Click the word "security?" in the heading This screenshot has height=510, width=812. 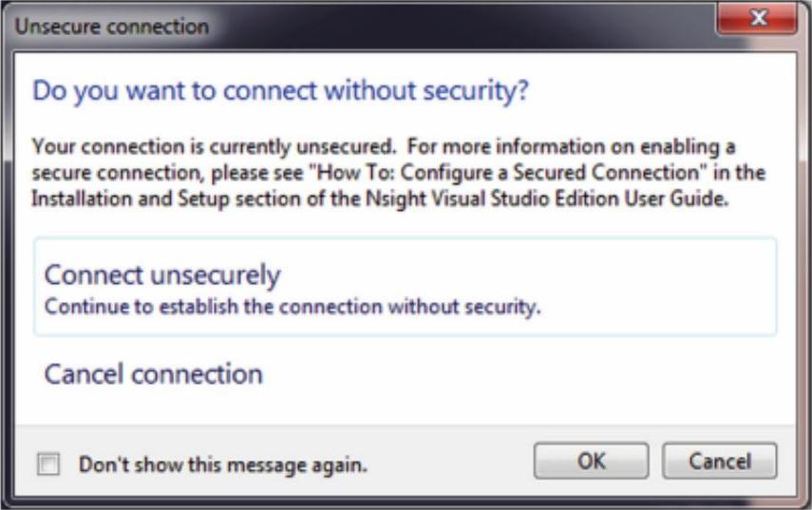(479, 92)
